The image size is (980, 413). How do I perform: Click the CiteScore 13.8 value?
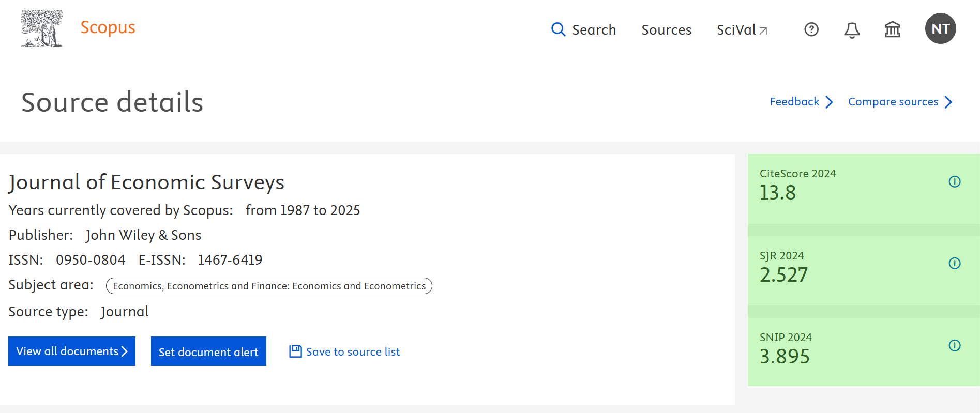point(778,193)
